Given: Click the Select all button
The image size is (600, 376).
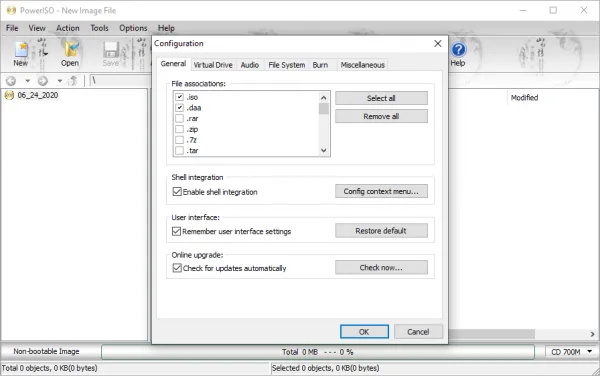Looking at the screenshot, I should [x=381, y=98].
